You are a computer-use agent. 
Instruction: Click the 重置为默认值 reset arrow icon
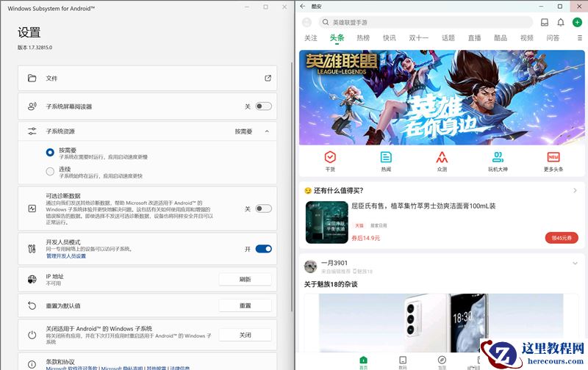[x=32, y=305]
